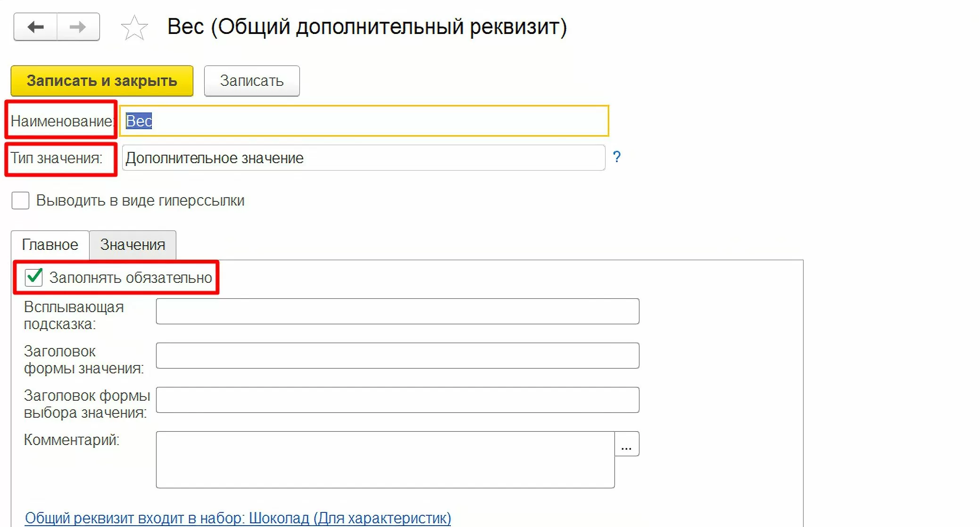The image size is (980, 527).
Task: Switch to the Главное tab
Action: point(50,245)
